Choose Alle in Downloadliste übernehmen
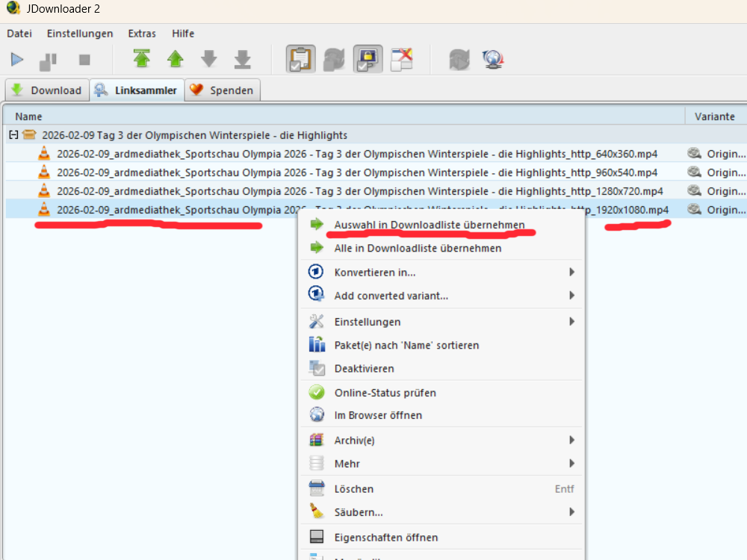This screenshot has height=560, width=747. pos(441,248)
